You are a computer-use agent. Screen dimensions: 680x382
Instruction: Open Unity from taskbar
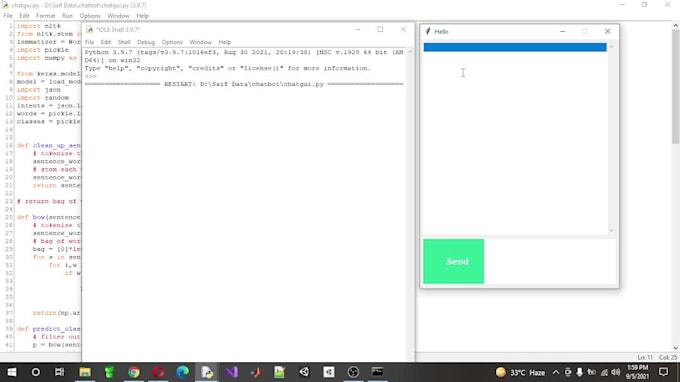(x=304, y=372)
